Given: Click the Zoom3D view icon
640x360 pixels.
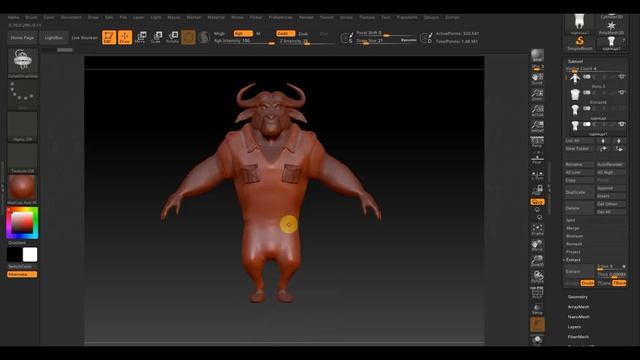Looking at the screenshot, I should 537,261.
